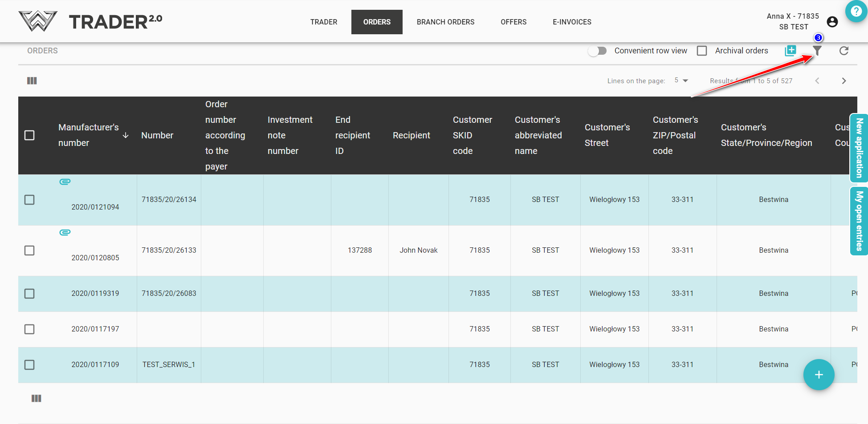Screen dimensions: 868x424
Task: Sort by Manufacturer's number arrow
Action: click(x=126, y=135)
